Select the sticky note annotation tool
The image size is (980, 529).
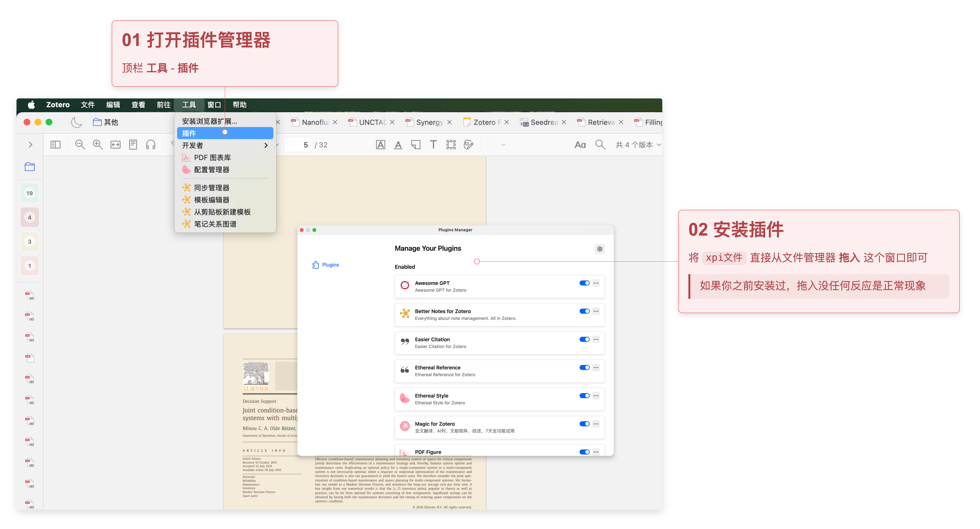point(416,145)
